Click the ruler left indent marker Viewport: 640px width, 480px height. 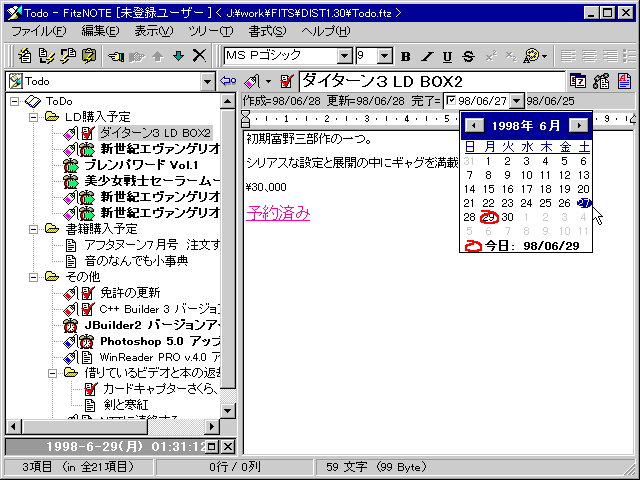[x=245, y=119]
